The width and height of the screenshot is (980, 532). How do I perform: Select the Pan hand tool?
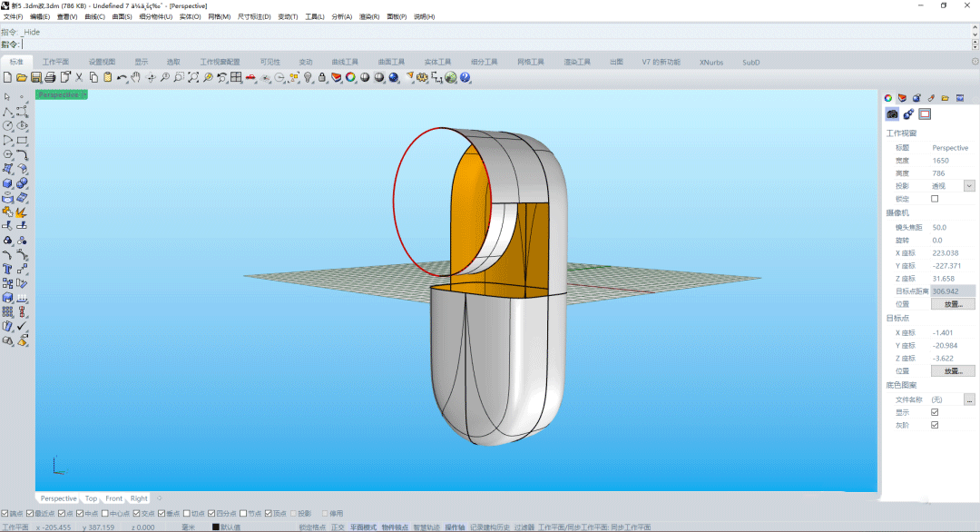pyautogui.click(x=135, y=78)
